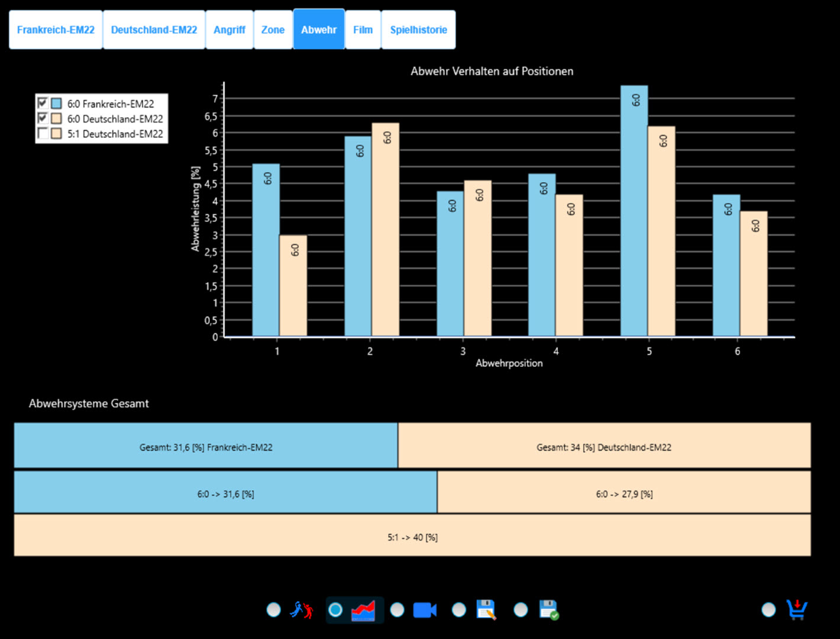The height and width of the screenshot is (639, 840).
Task: Open the Film tab
Action: tap(363, 30)
